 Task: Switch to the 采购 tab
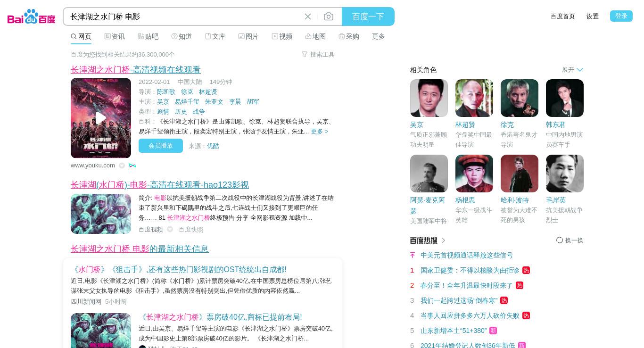coord(349,36)
